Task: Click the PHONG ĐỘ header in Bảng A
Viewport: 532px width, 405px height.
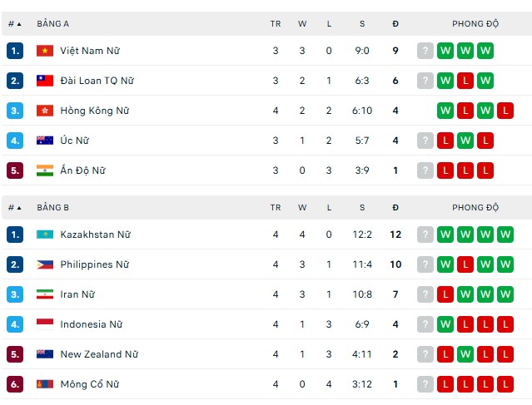Action: [x=475, y=24]
